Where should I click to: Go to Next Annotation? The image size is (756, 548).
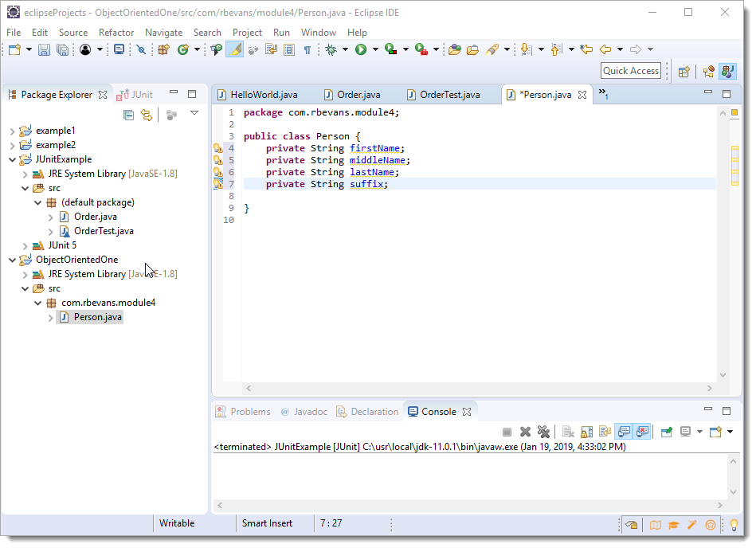pyautogui.click(x=527, y=49)
